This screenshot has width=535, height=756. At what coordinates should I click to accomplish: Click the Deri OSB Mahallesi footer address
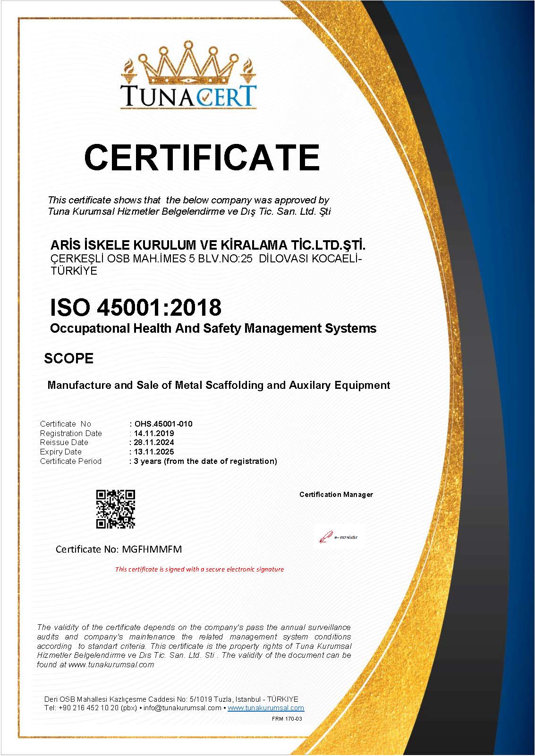click(171, 699)
